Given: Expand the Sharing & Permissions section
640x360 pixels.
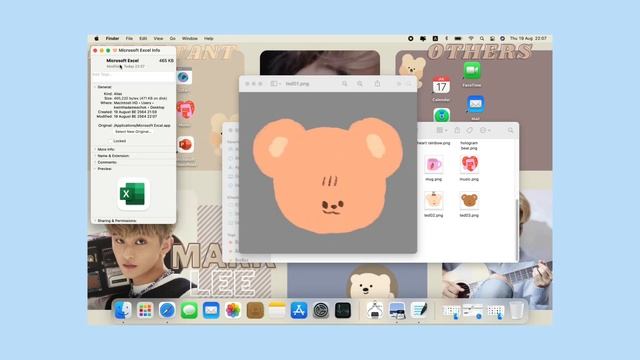Looking at the screenshot, I should tap(96, 221).
